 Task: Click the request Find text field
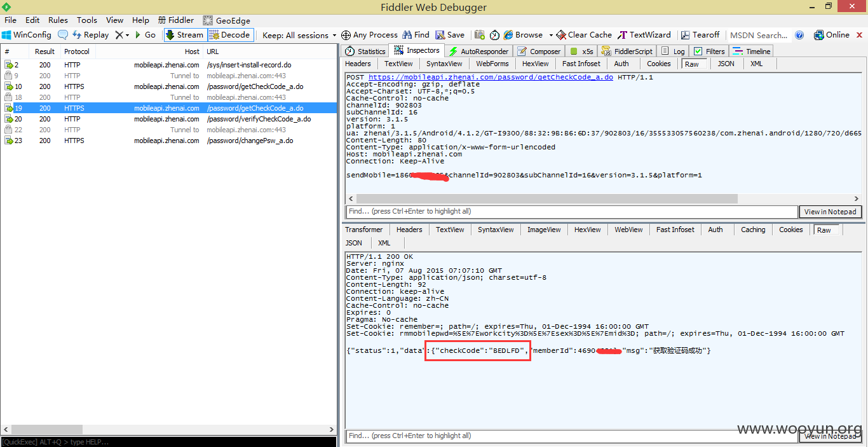572,212
